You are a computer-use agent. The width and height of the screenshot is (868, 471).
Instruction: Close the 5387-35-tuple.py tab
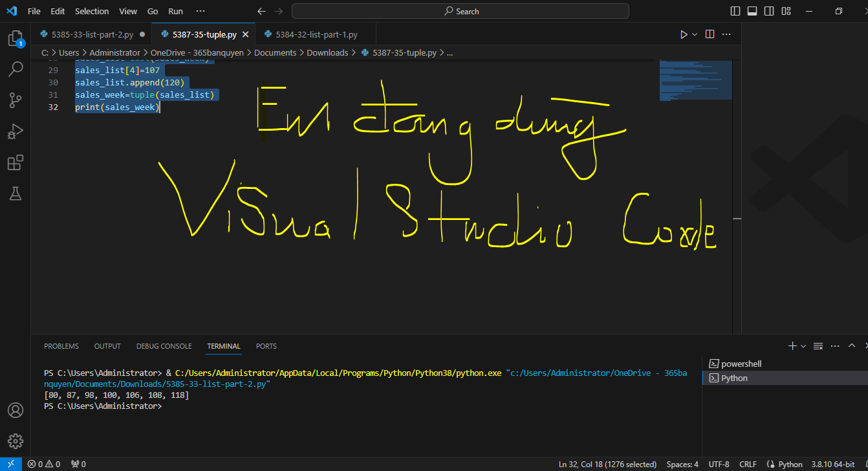[246, 34]
